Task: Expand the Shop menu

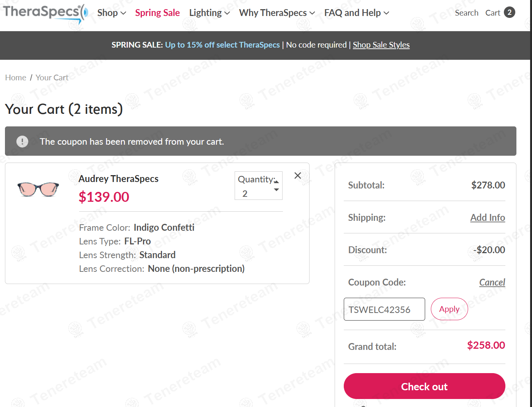Action: pyautogui.click(x=111, y=13)
